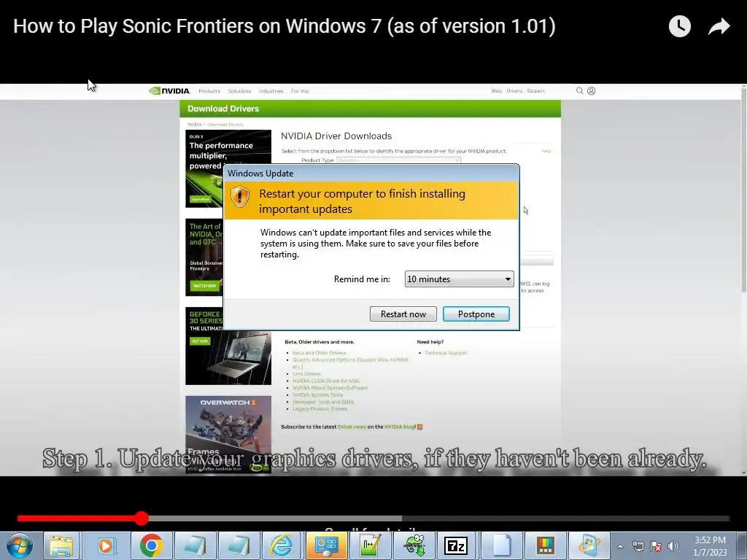The height and width of the screenshot is (560, 747).
Task: Open 7-Zip from the taskbar
Action: pyautogui.click(x=456, y=545)
